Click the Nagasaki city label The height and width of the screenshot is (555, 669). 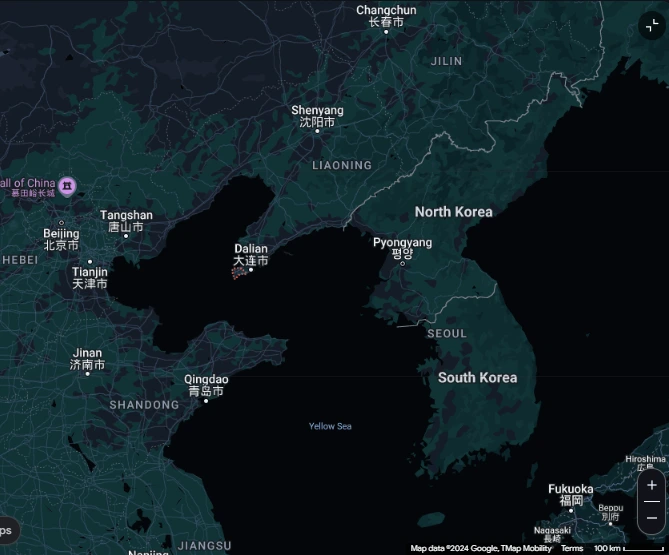tap(552, 534)
